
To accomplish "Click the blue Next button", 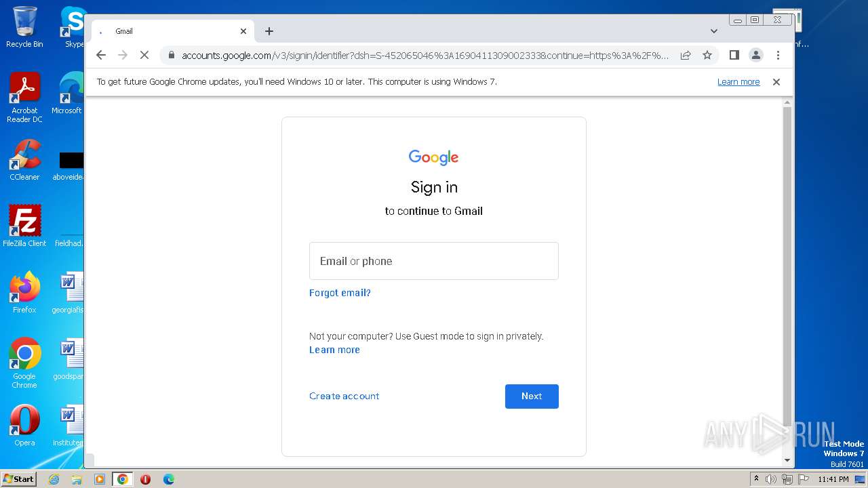I will click(x=532, y=396).
